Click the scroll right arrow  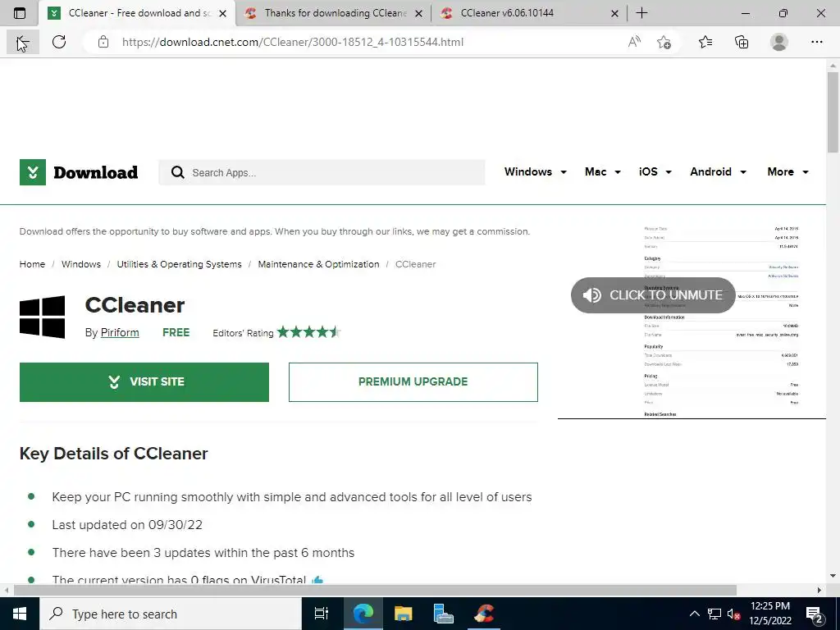coord(819,590)
